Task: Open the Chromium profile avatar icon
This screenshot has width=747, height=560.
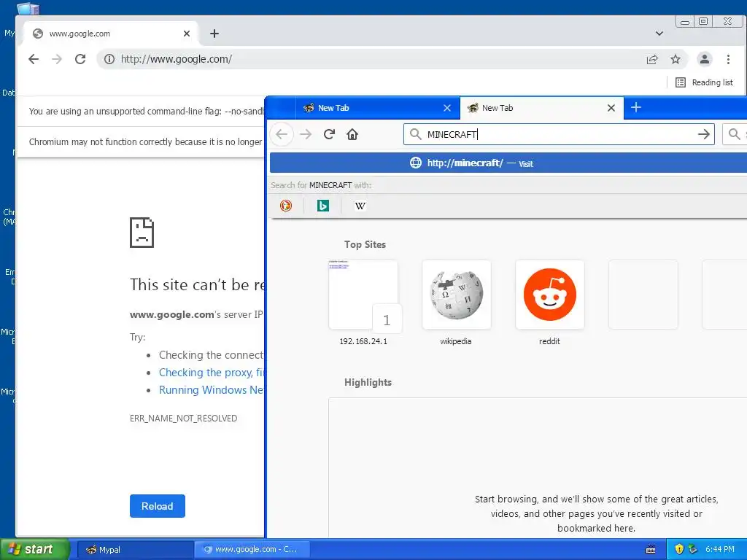Action: pyautogui.click(x=704, y=59)
